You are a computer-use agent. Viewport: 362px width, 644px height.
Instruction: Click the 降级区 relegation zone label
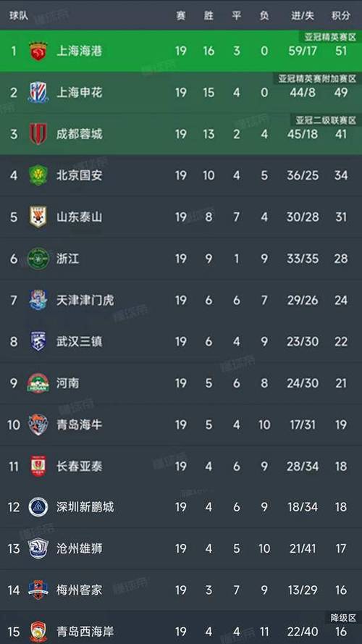(x=343, y=618)
